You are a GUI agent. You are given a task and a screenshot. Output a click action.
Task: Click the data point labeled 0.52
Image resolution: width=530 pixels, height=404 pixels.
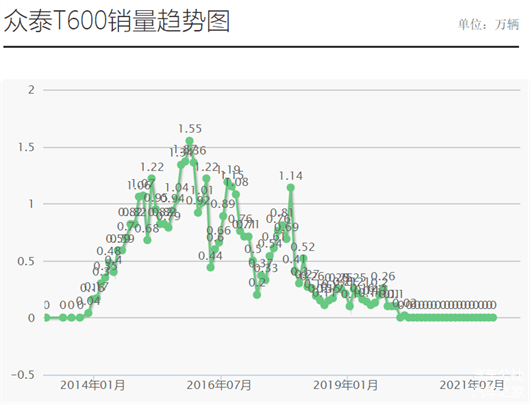pos(303,258)
